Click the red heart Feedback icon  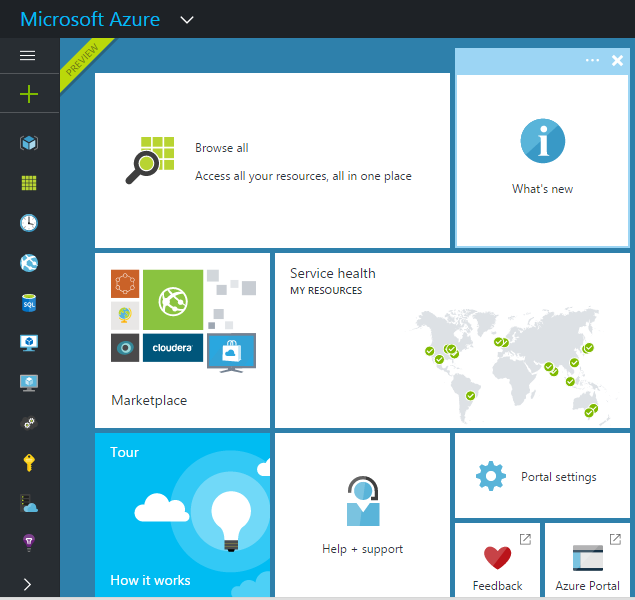tap(497, 557)
